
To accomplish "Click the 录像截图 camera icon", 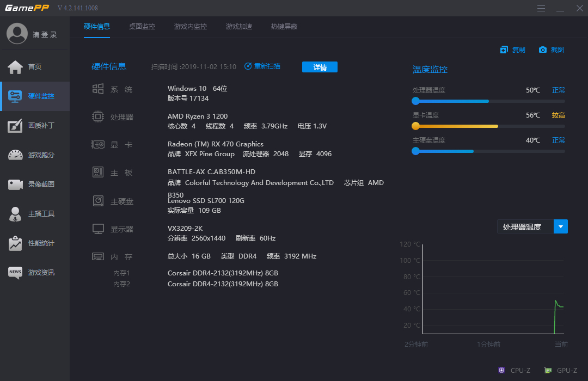I will tap(15, 185).
